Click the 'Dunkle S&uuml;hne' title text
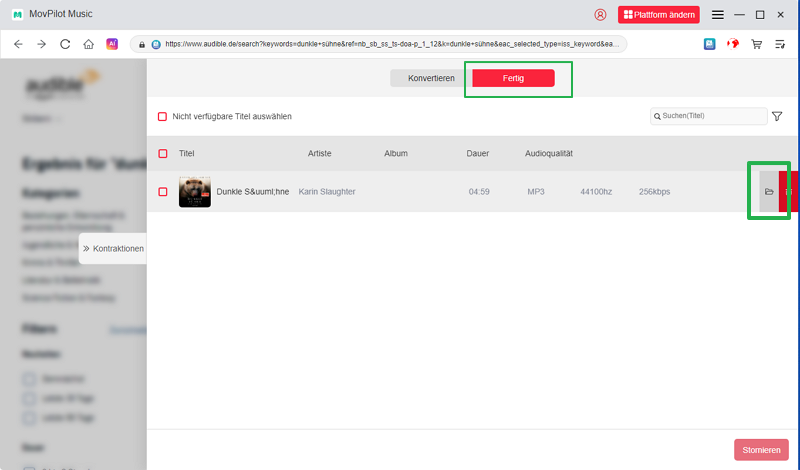The height and width of the screenshot is (470, 800). [x=253, y=192]
